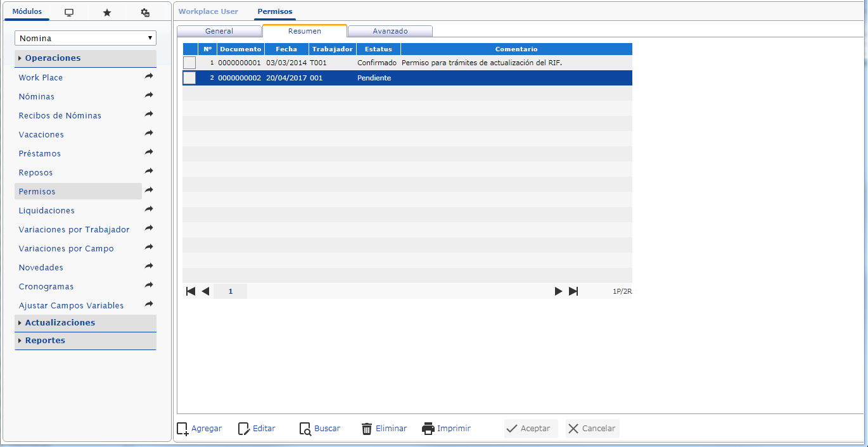Click the page number 1 field
The image size is (868, 447).
[231, 291]
